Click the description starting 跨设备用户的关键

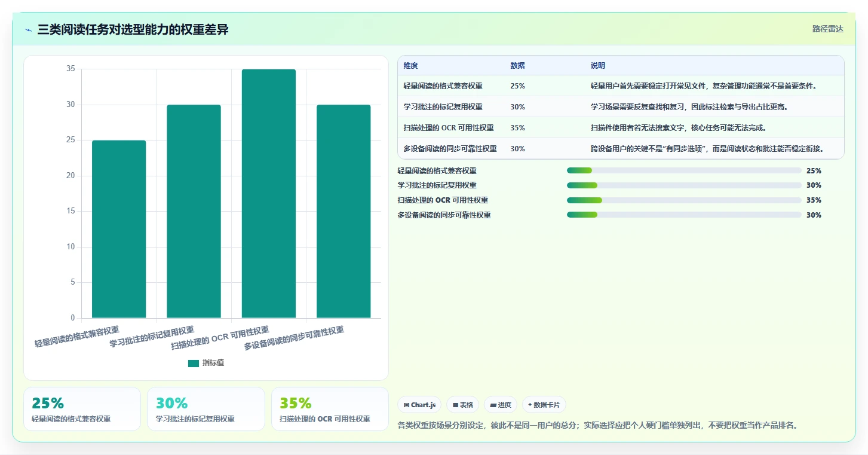click(707, 149)
